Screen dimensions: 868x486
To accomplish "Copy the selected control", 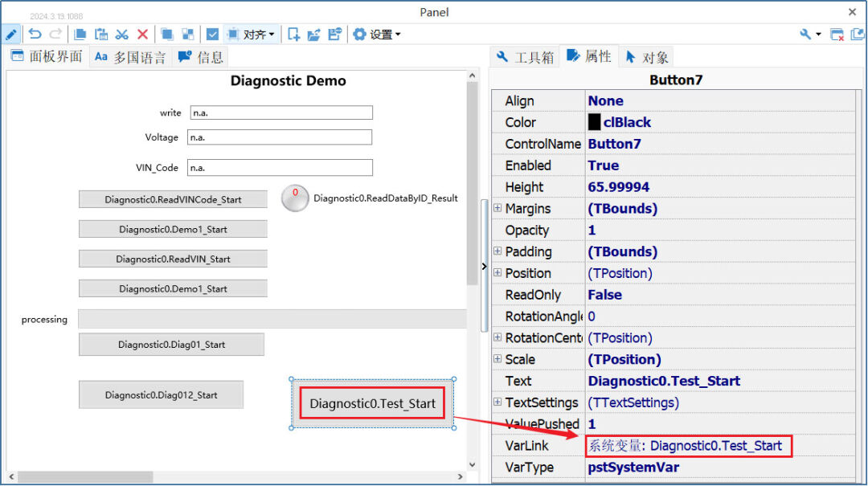I will point(80,35).
